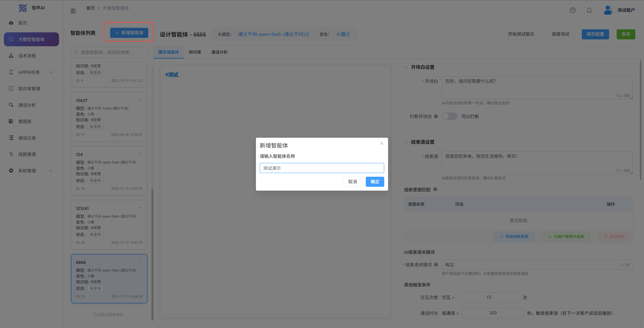Collapse the 结束语设置 section
This screenshot has height=328, width=644.
[x=406, y=142]
